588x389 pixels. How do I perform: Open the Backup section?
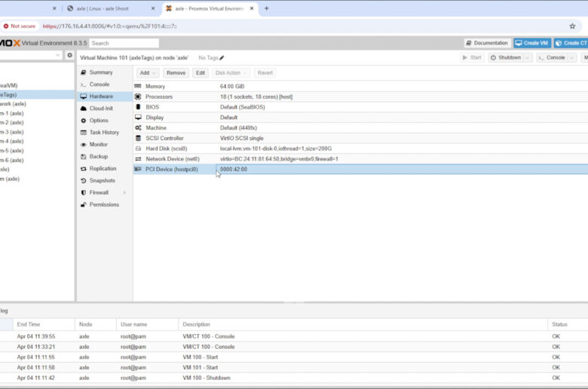(105, 156)
